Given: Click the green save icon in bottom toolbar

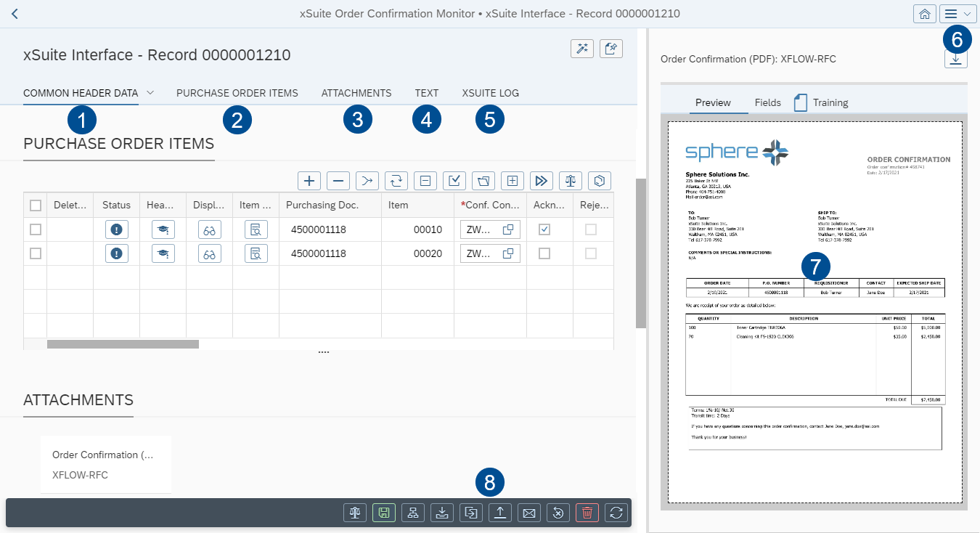Looking at the screenshot, I should (383, 513).
